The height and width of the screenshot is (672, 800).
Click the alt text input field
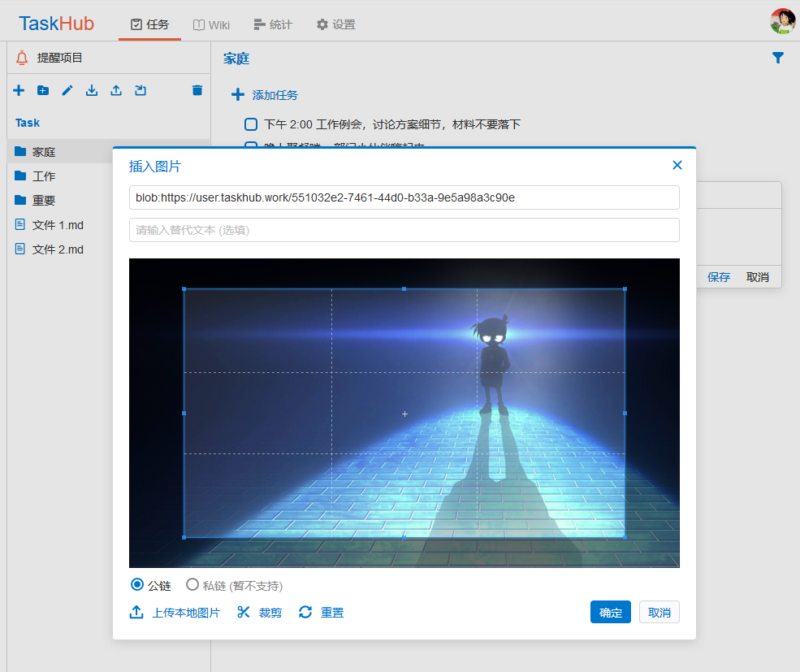tap(404, 230)
